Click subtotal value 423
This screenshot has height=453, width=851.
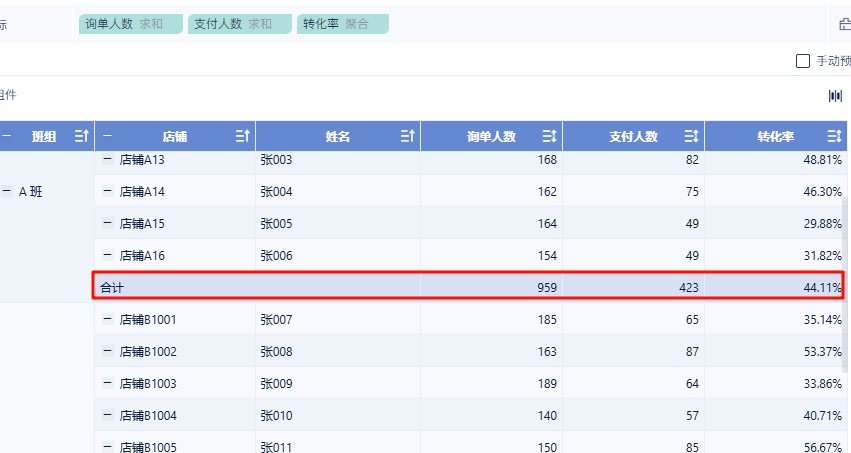tap(689, 288)
